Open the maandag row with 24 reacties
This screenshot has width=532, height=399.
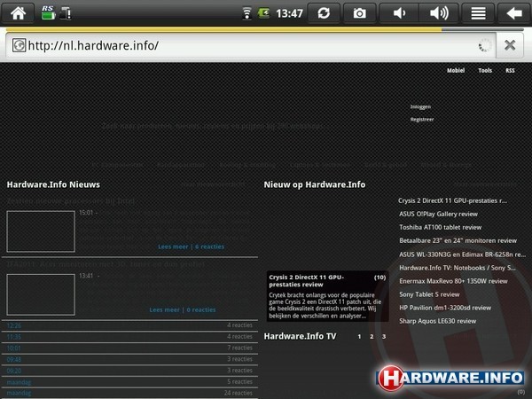[129, 393]
